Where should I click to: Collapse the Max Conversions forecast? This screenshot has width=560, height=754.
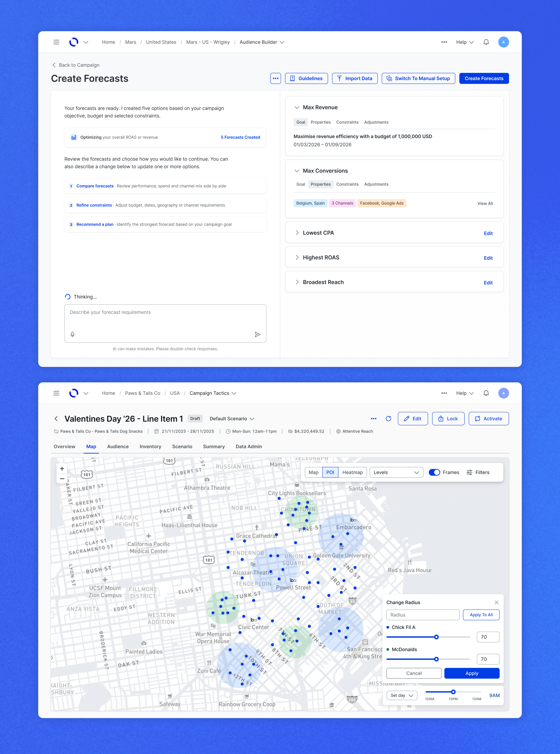coord(297,171)
